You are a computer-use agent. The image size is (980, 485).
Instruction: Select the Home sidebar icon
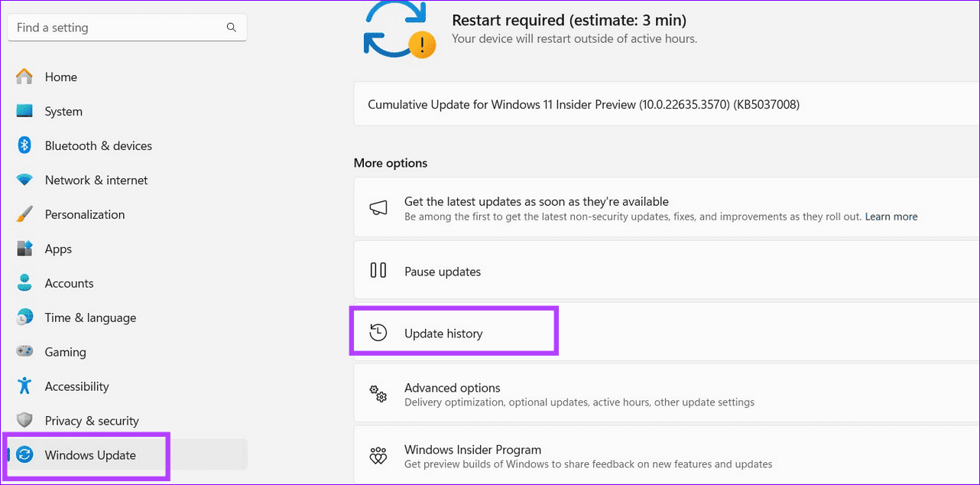24,76
